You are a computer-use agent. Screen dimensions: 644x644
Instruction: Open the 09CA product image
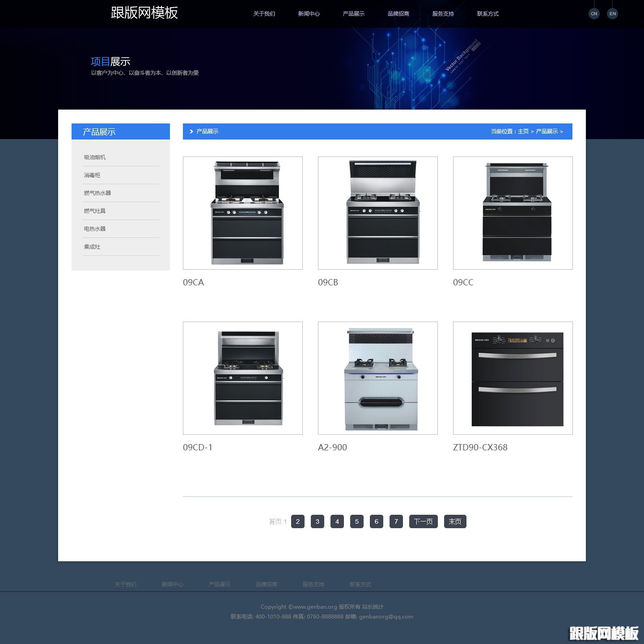pos(243,213)
